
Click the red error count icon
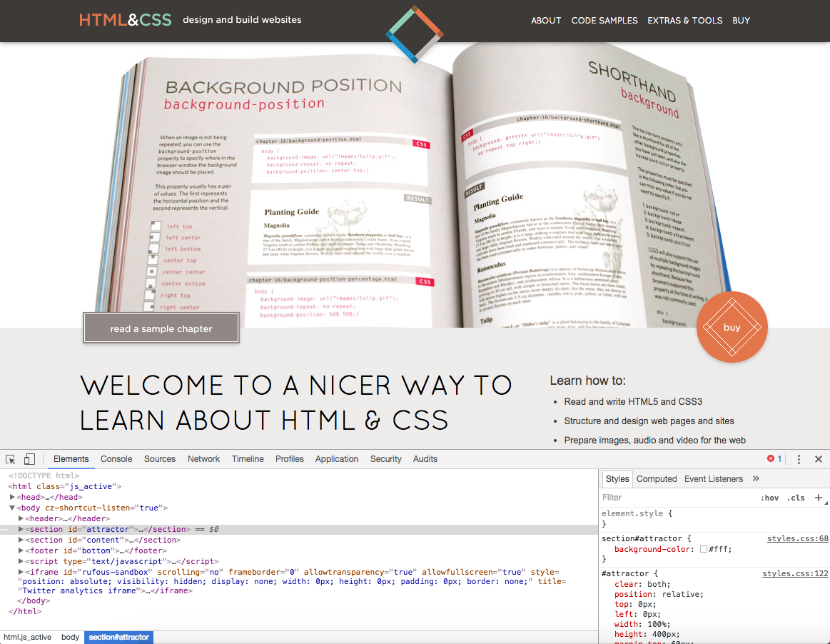771,458
